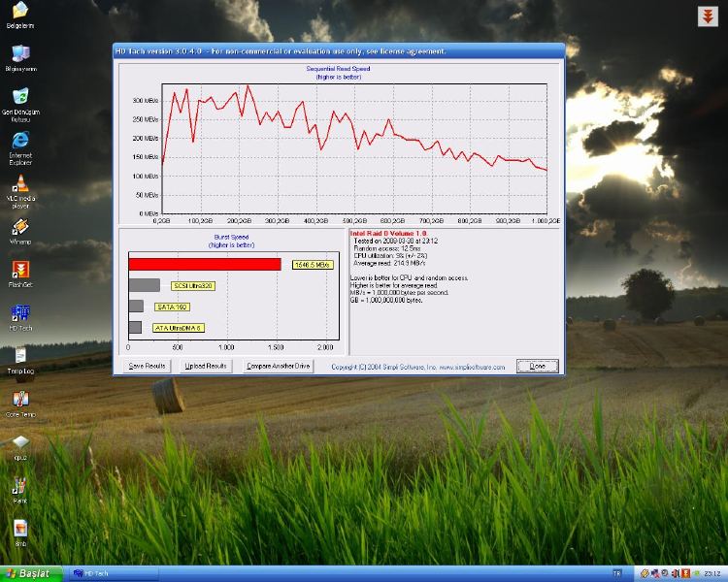The height and width of the screenshot is (582, 728).
Task: Click the red burst speed bar
Action: pos(204,264)
